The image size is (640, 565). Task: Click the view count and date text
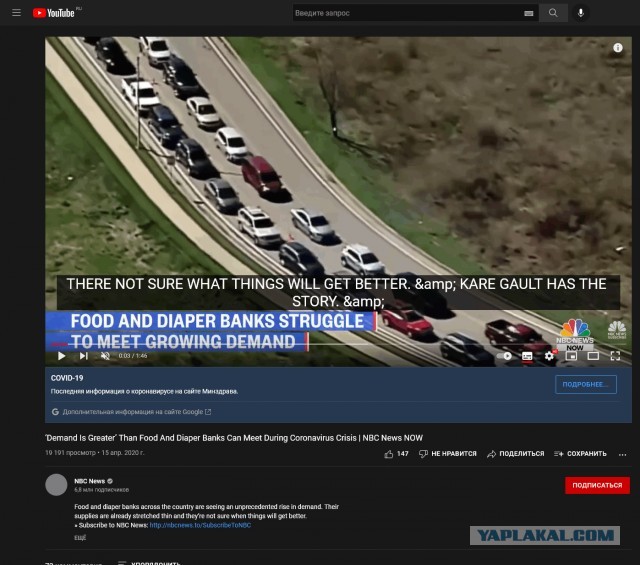point(94,453)
